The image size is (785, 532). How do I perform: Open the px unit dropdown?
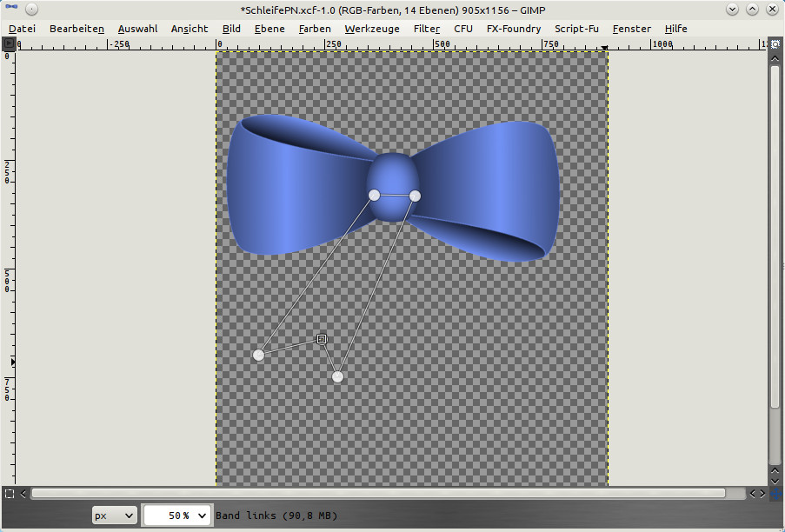tap(115, 515)
